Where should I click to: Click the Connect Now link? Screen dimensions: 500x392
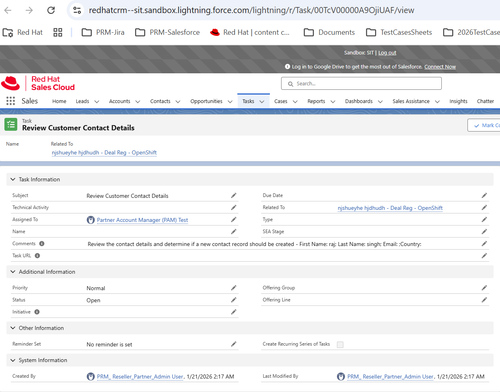click(x=440, y=67)
